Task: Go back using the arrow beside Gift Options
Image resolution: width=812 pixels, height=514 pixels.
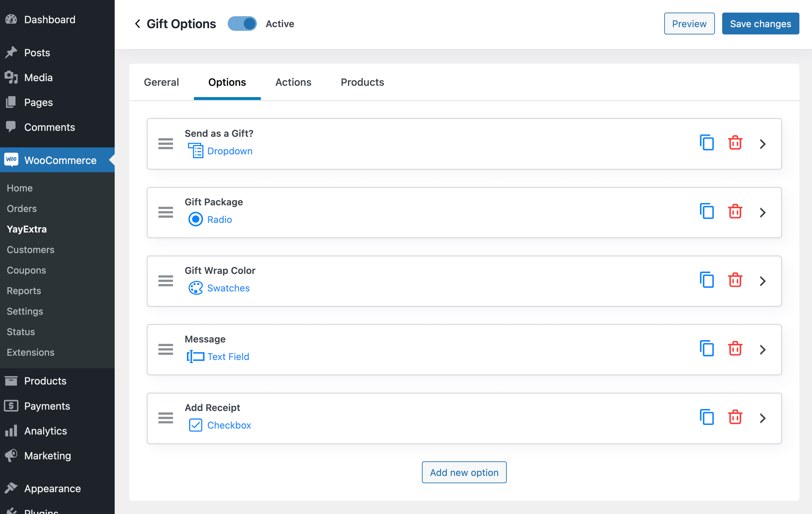Action: [138, 24]
